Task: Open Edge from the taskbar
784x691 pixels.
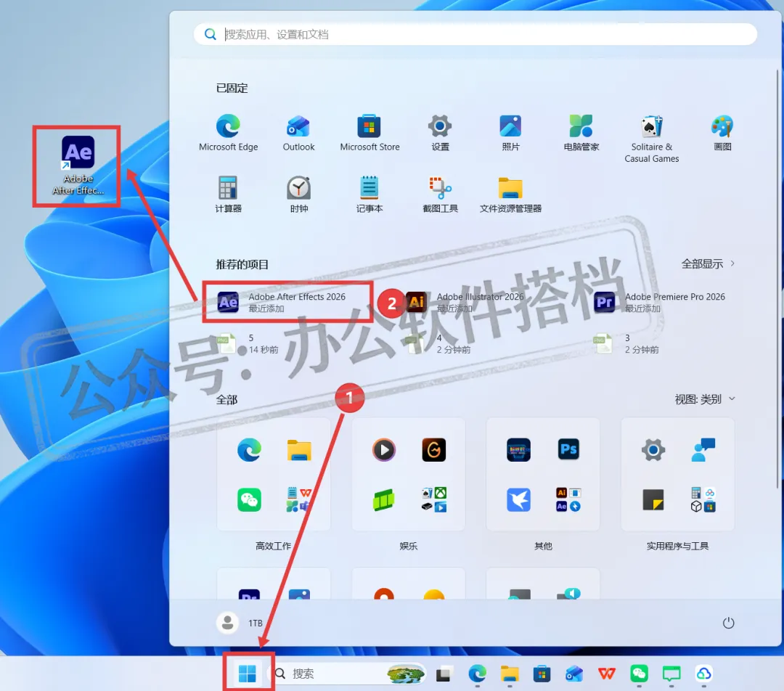Action: tap(477, 674)
